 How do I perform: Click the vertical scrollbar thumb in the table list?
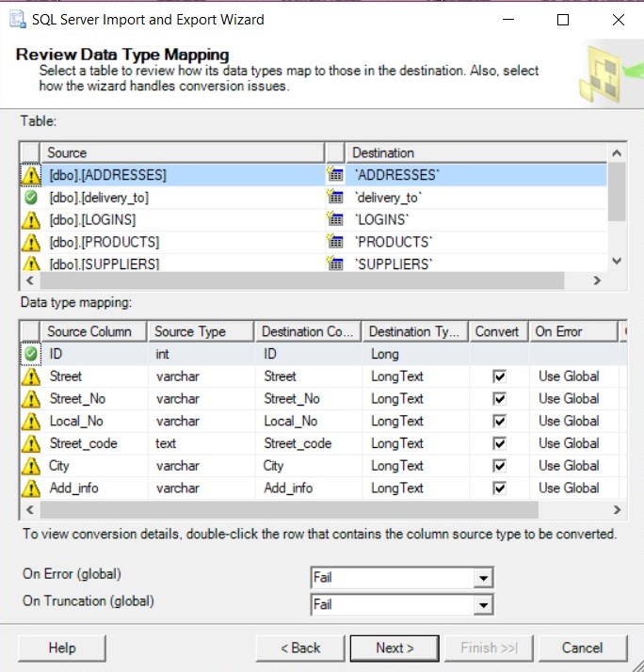coord(617,192)
